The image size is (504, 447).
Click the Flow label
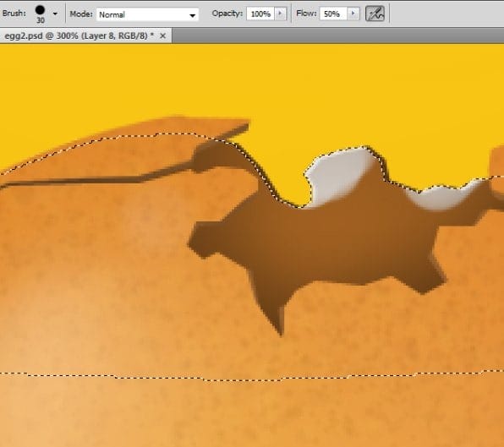tap(306, 14)
